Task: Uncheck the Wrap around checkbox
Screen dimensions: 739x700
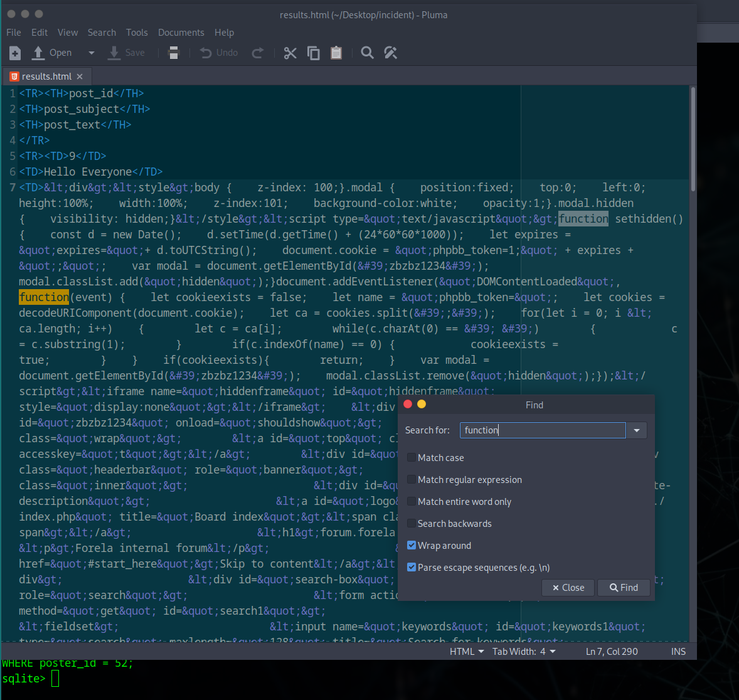Action: 412,545
